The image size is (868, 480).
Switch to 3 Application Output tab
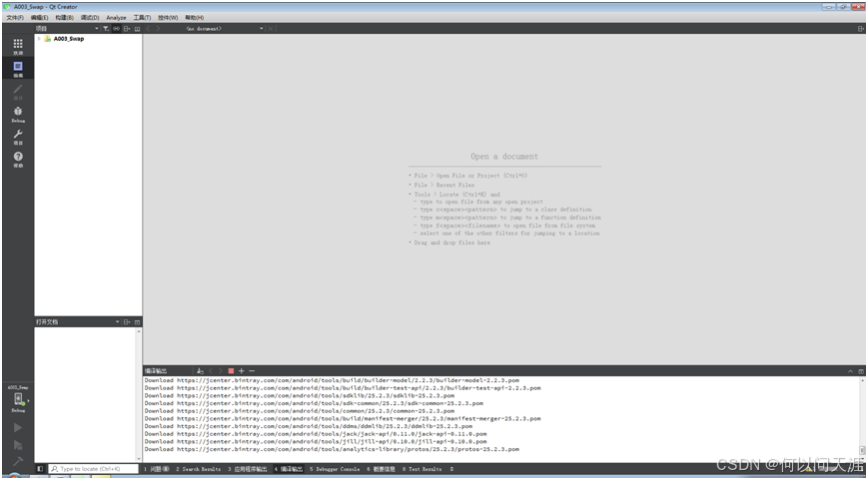(x=248, y=469)
